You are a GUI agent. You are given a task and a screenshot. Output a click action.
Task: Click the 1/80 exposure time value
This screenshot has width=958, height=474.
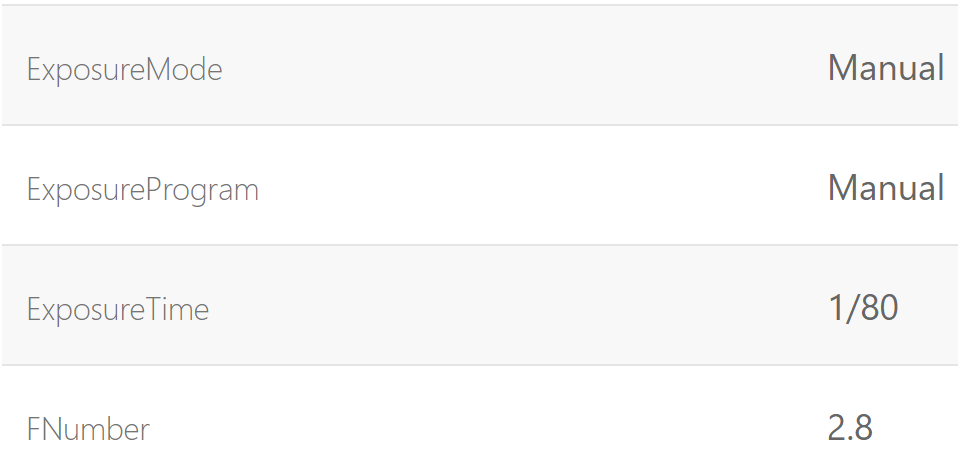pyautogui.click(x=862, y=308)
